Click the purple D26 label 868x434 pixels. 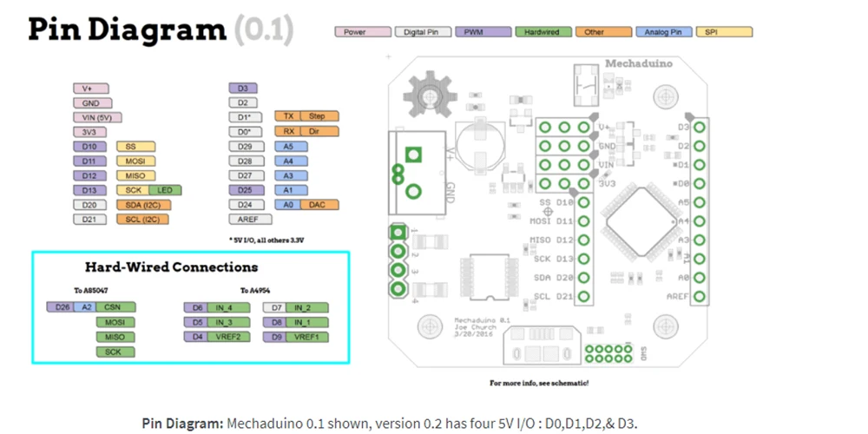[61, 307]
